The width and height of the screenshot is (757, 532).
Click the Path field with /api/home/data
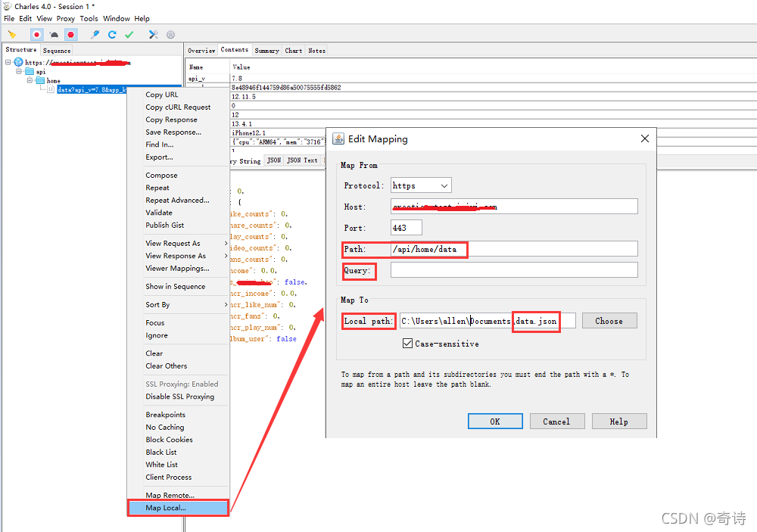click(514, 249)
